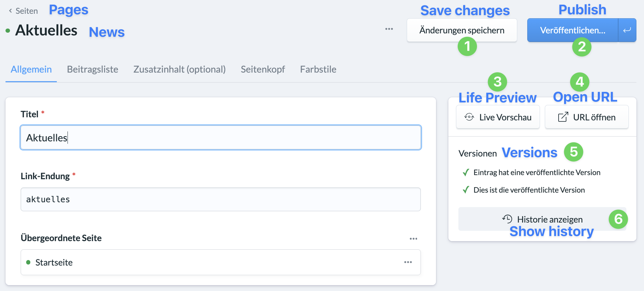
Task: Click the Live Vorschau eye icon
Action: tap(469, 117)
